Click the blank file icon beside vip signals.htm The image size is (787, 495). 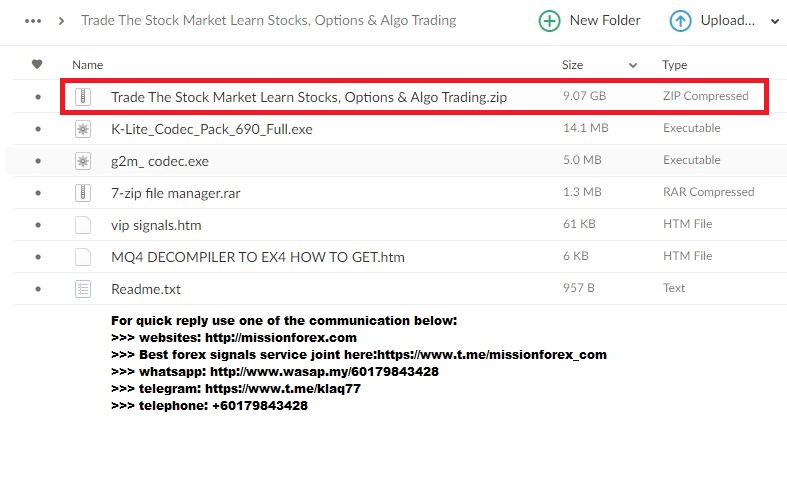coord(83,225)
